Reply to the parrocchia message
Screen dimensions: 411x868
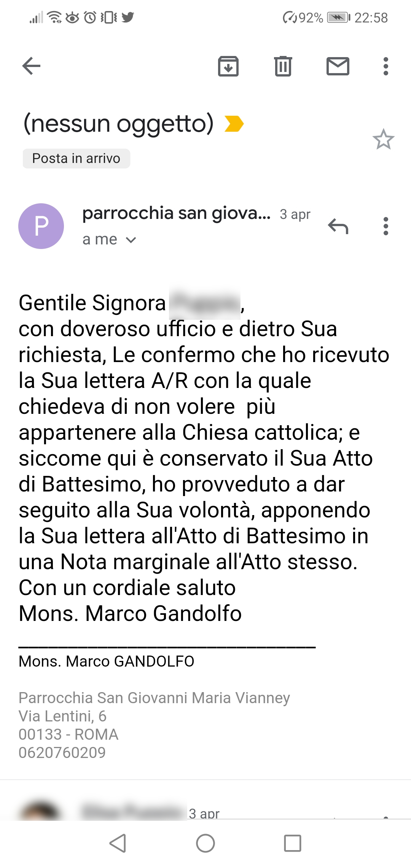coord(338,226)
